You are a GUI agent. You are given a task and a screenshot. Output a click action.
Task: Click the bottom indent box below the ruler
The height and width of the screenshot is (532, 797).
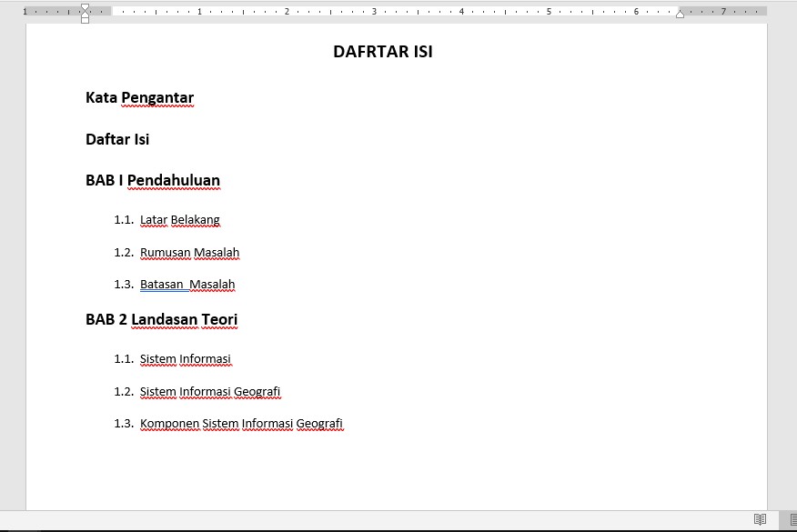coord(85,21)
